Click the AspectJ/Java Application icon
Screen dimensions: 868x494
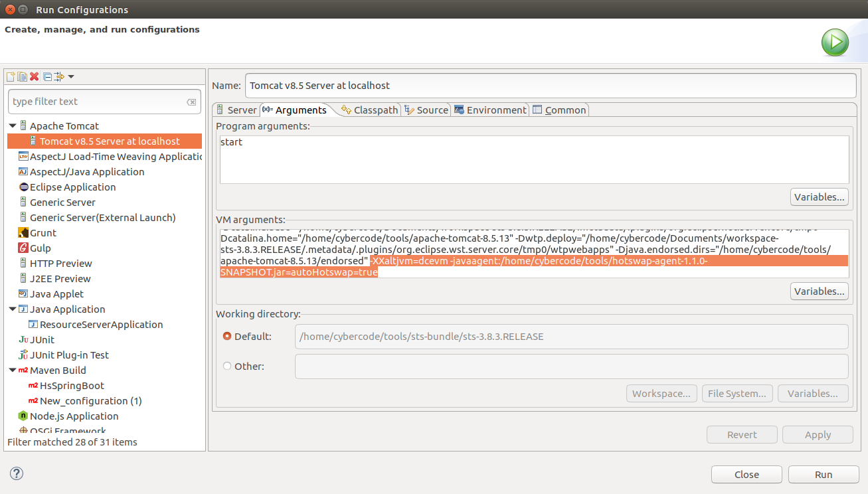(24, 172)
